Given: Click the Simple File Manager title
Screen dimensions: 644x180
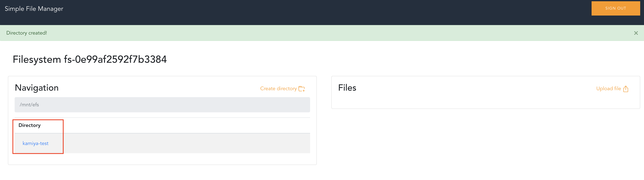Looking at the screenshot, I should click(34, 9).
